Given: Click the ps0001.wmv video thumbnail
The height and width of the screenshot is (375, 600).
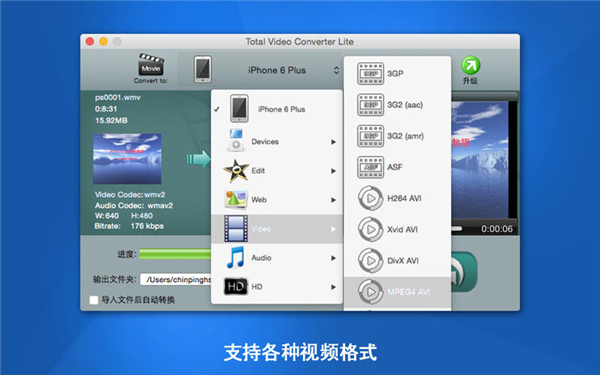Looking at the screenshot, I should pyautogui.click(x=127, y=159).
